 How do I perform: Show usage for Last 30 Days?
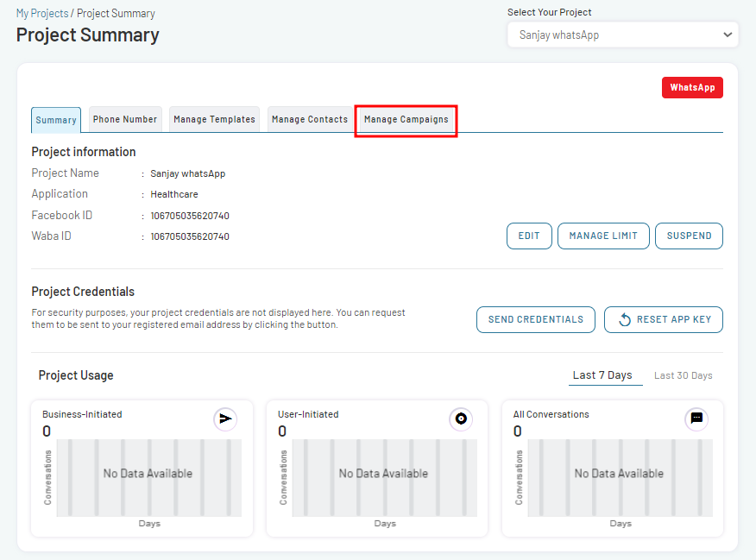click(x=683, y=375)
